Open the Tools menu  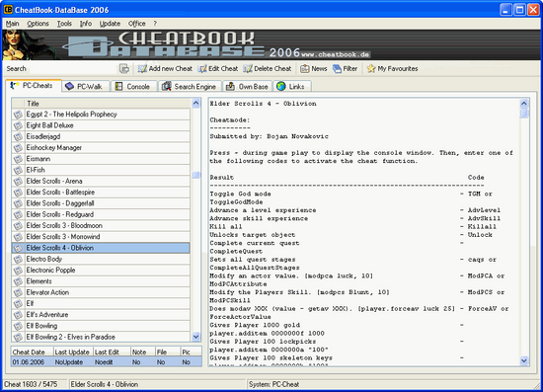64,24
